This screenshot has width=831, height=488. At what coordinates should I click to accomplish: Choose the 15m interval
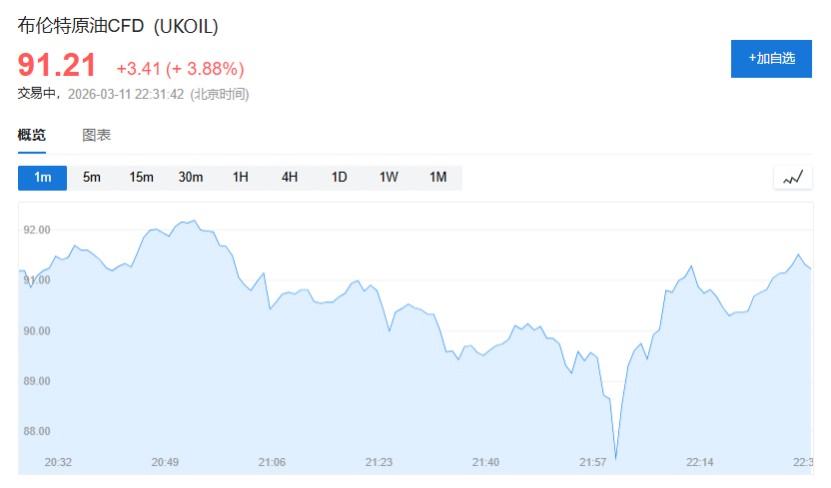pos(141,178)
